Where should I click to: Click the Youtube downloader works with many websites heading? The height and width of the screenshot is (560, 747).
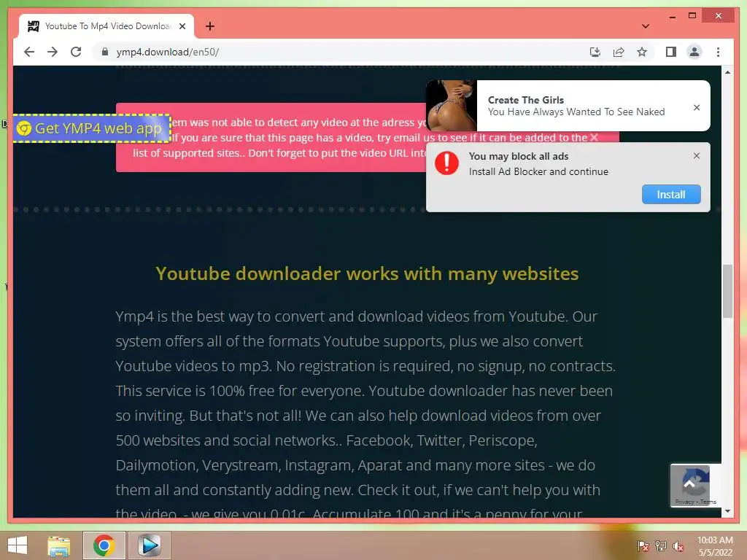[x=367, y=274]
